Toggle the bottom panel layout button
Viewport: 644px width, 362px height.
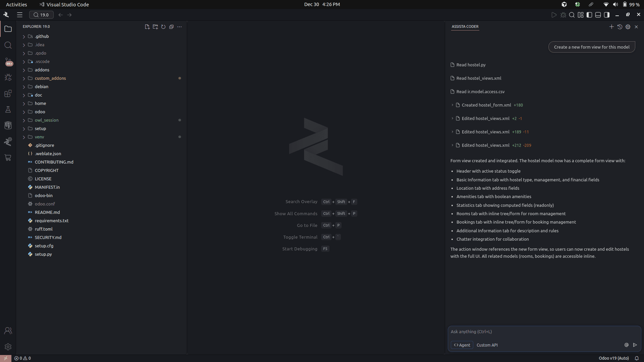[x=598, y=15]
